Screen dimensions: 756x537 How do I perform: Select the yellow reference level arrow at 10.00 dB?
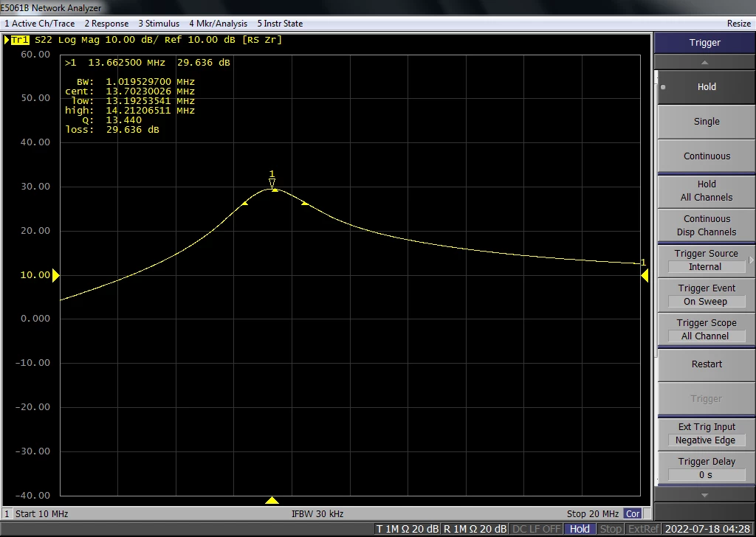tap(56, 275)
